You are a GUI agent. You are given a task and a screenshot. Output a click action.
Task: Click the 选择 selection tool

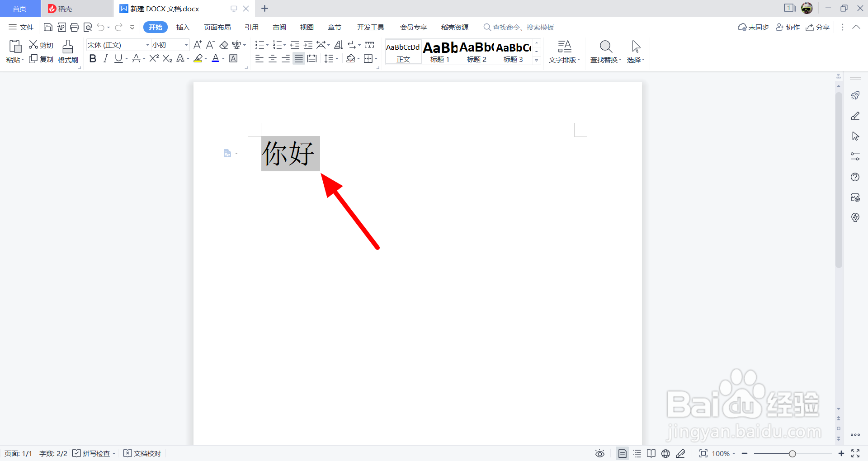point(636,52)
